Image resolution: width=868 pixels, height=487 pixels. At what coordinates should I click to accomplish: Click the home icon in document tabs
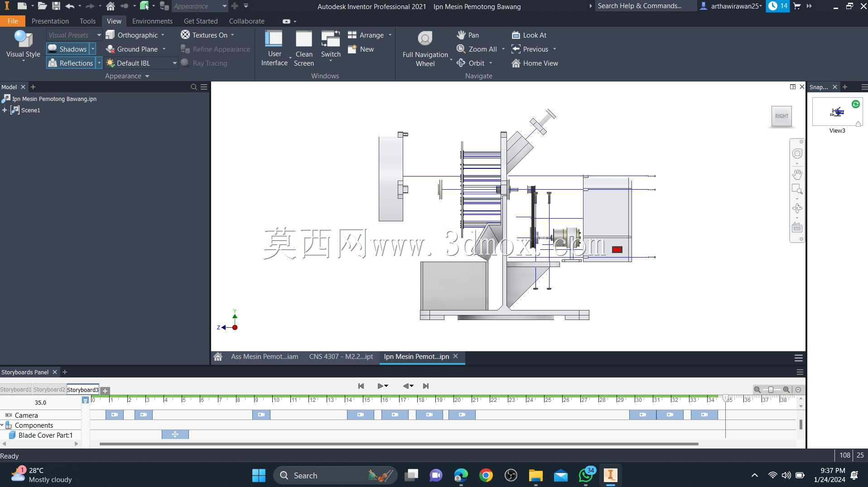pyautogui.click(x=218, y=357)
